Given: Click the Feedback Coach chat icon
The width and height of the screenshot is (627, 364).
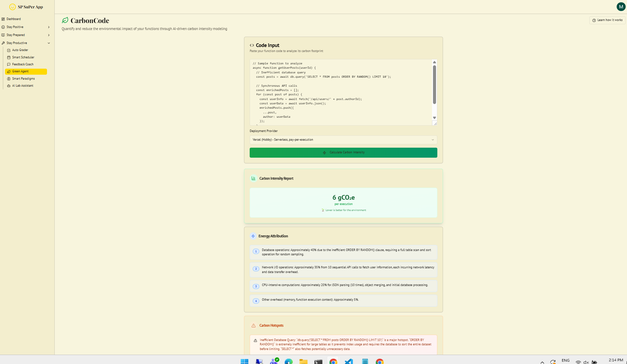Looking at the screenshot, I should click(9, 64).
